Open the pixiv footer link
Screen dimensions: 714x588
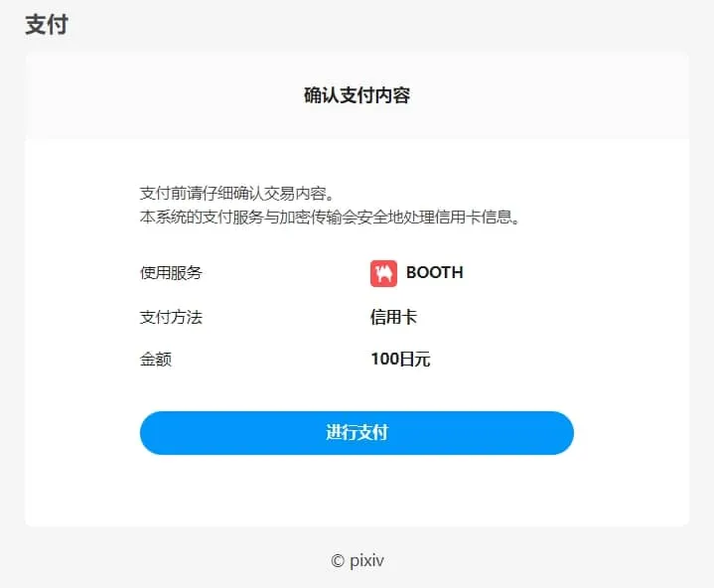[366, 561]
